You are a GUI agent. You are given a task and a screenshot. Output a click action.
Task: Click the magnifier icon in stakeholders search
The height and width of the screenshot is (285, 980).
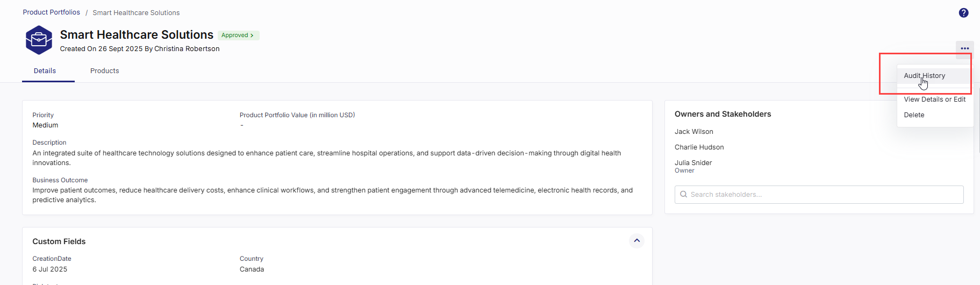683,195
